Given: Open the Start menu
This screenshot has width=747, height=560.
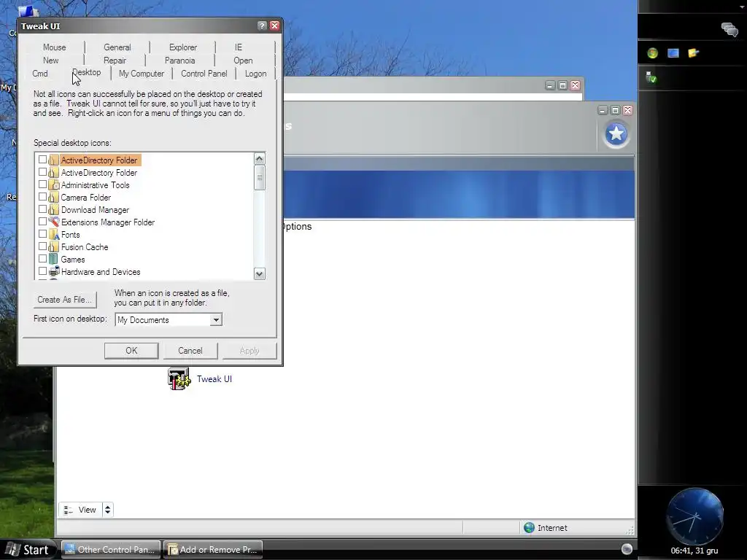Looking at the screenshot, I should click(28, 550).
